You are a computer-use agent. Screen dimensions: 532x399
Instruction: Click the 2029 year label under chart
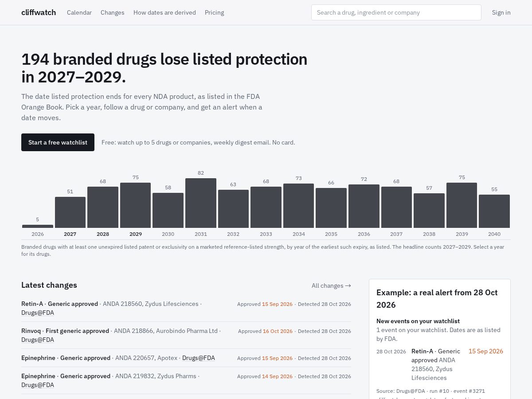tap(136, 234)
